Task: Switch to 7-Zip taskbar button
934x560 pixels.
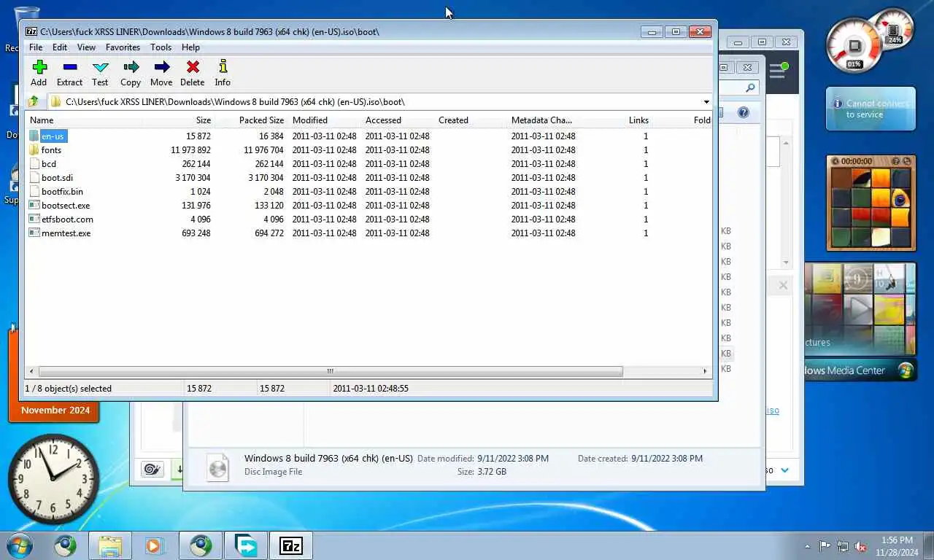Action: coord(290,545)
